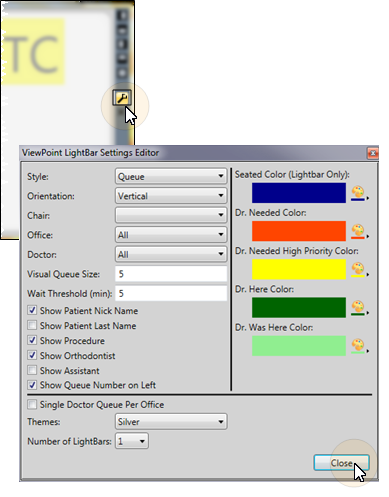Click the dark blue Seated Color swatch
This screenshot has height=497, width=389.
click(299, 193)
